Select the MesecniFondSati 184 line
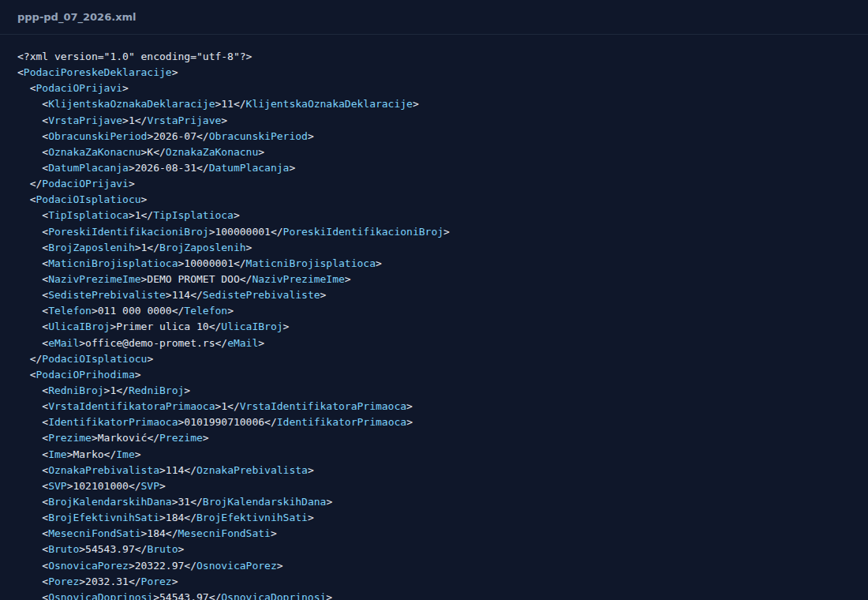Image resolution: width=868 pixels, height=600 pixels. pyautogui.click(x=159, y=534)
